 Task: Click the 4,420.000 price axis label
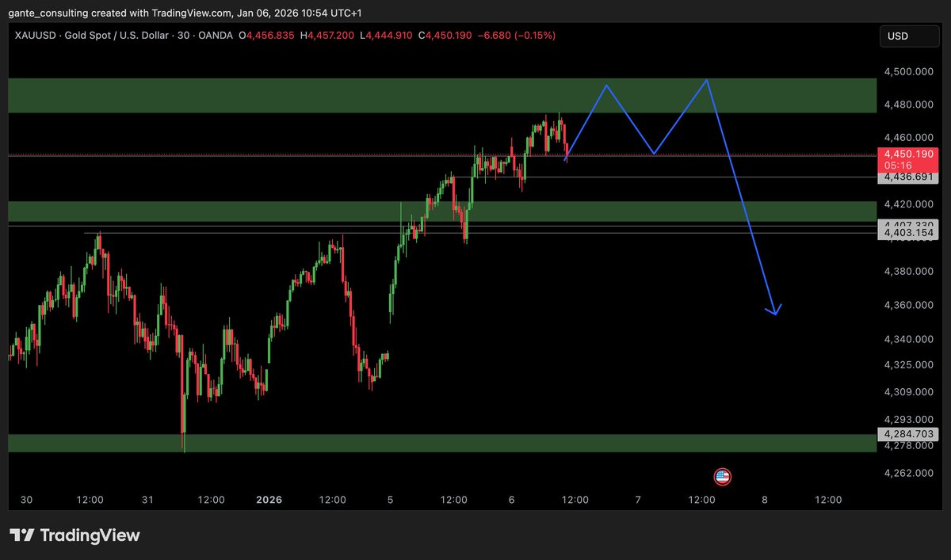[x=909, y=204]
